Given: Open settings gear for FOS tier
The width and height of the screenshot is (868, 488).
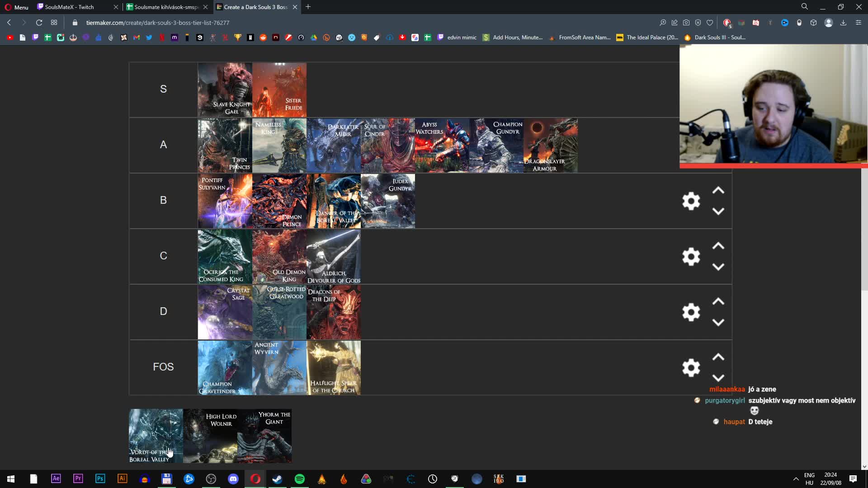Looking at the screenshot, I should tap(691, 368).
